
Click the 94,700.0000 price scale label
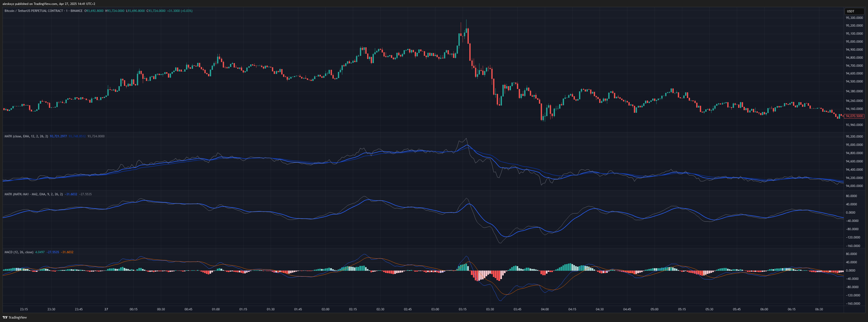coord(854,66)
